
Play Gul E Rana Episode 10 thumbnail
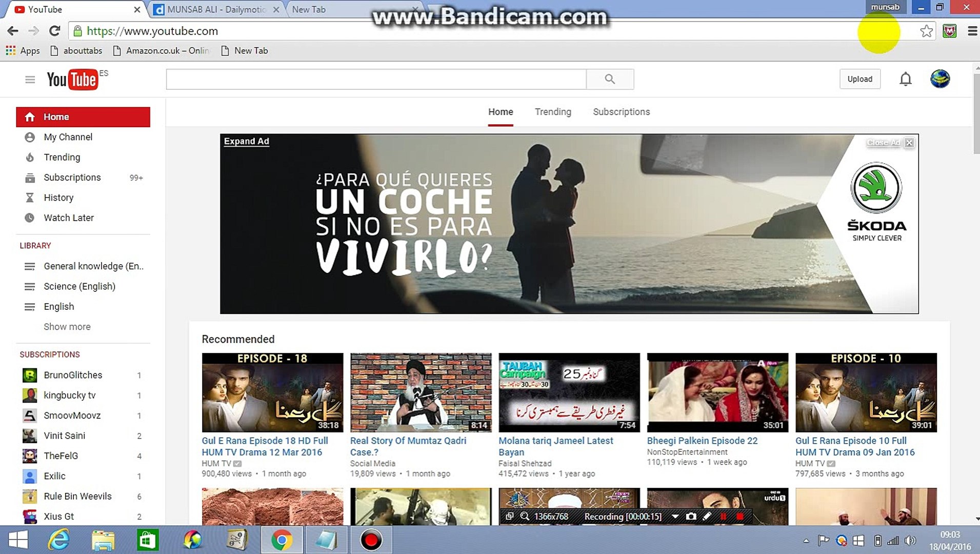[866, 392]
